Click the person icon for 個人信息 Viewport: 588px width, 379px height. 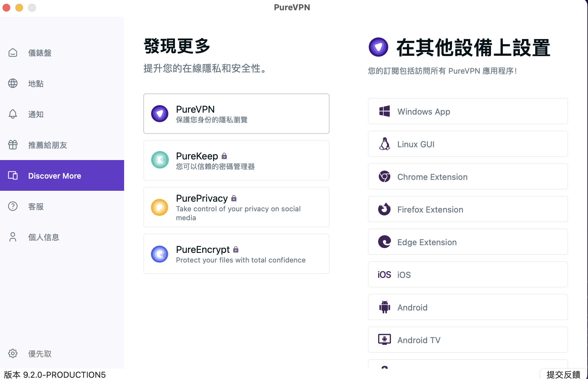tap(13, 237)
